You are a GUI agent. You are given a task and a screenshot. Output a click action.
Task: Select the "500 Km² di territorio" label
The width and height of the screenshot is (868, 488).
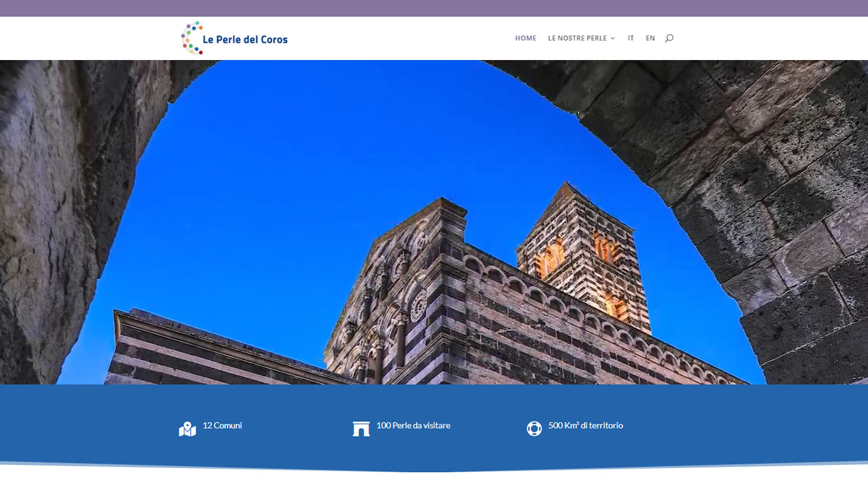[585, 426]
